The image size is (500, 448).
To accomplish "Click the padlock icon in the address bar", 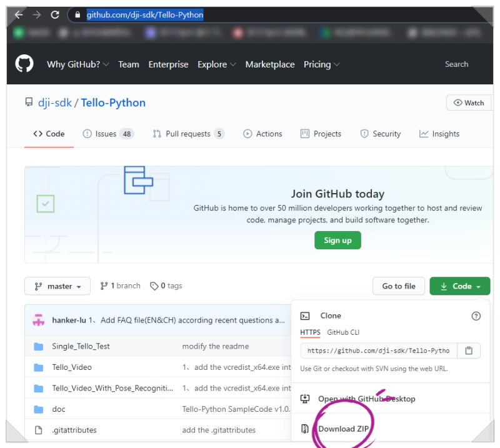I will click(77, 14).
